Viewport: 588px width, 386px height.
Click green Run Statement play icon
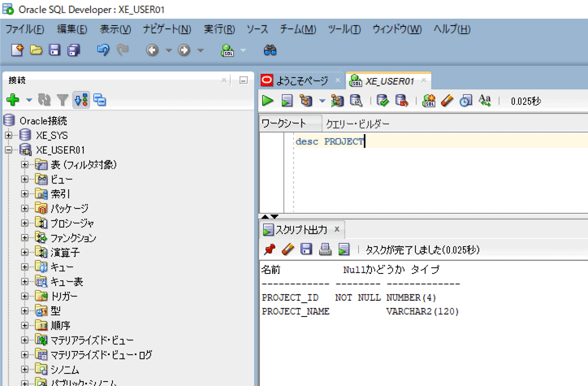coord(267,101)
